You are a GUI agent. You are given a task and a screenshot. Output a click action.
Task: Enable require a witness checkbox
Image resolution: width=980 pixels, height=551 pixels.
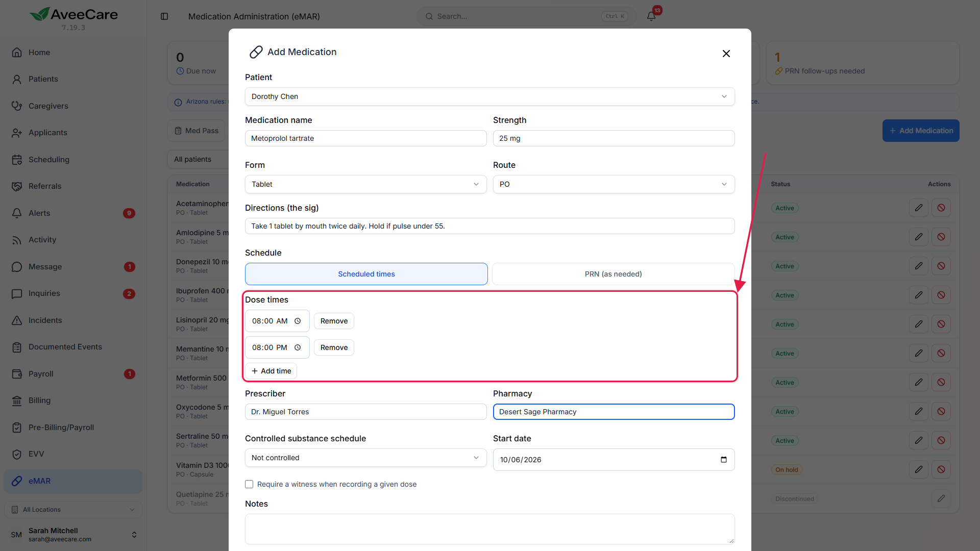(249, 484)
